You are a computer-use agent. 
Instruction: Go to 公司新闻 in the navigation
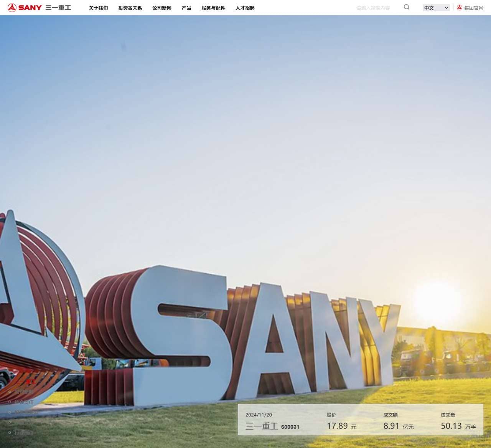pyautogui.click(x=162, y=8)
